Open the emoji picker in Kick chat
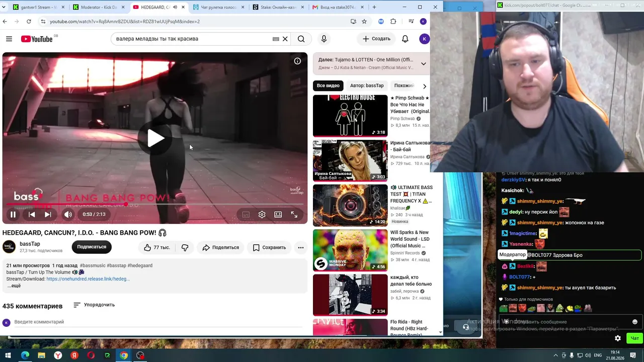This screenshot has height=362, width=644. pyautogui.click(x=634, y=322)
